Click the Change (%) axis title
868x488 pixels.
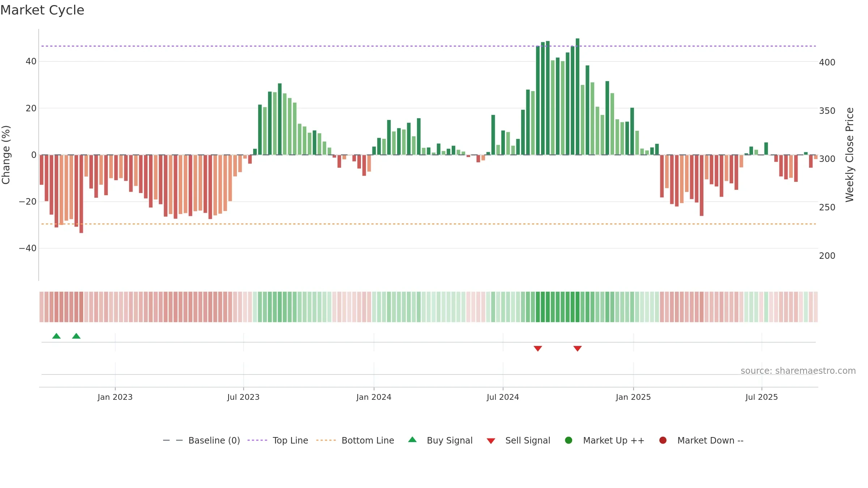pos(6,155)
